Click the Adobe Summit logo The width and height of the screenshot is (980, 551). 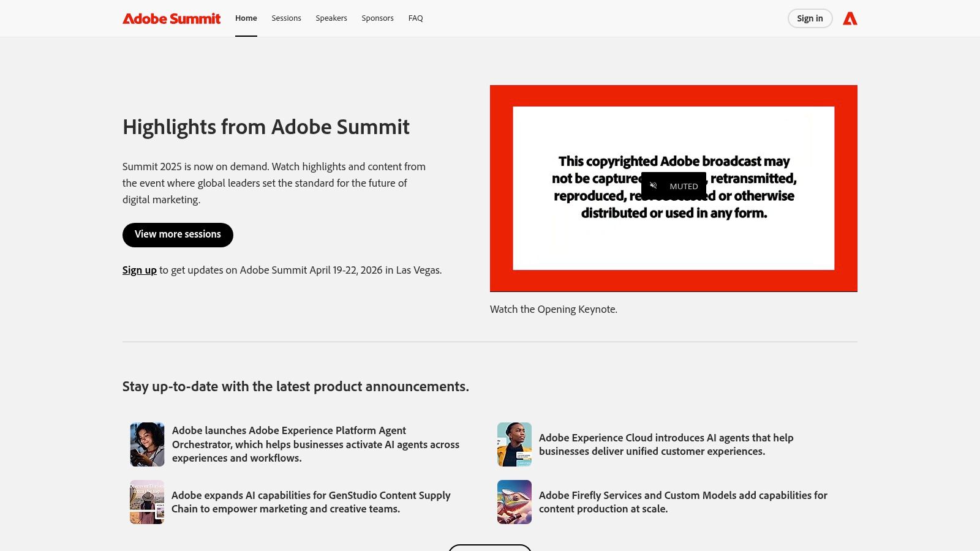point(171,18)
